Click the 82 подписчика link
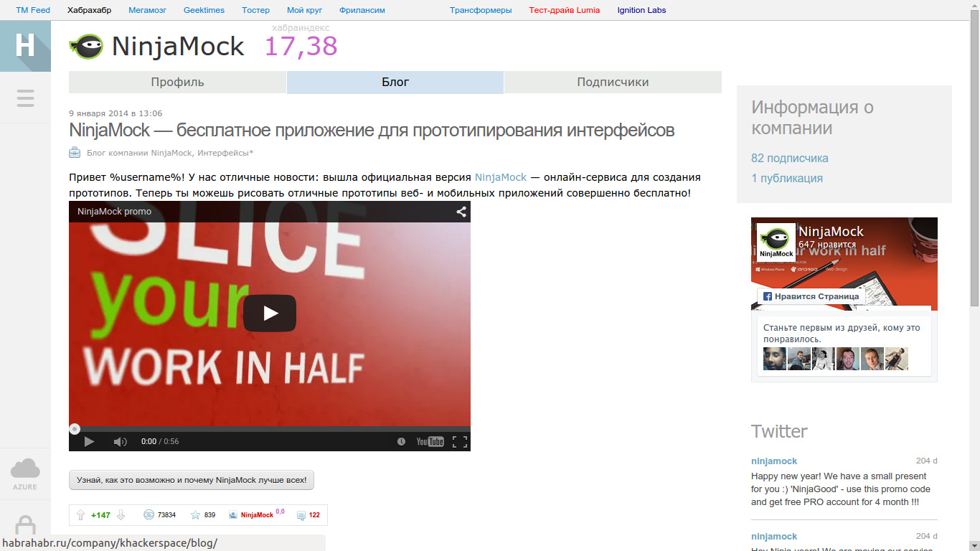The image size is (980, 551). coord(790,159)
